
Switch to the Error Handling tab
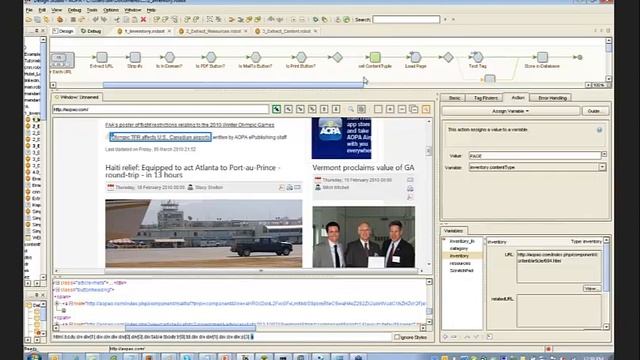coord(552,98)
